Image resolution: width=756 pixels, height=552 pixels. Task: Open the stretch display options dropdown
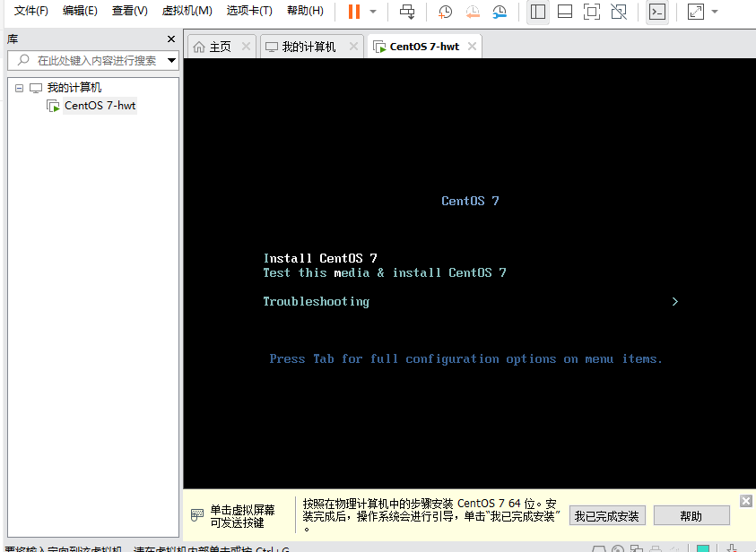click(715, 12)
